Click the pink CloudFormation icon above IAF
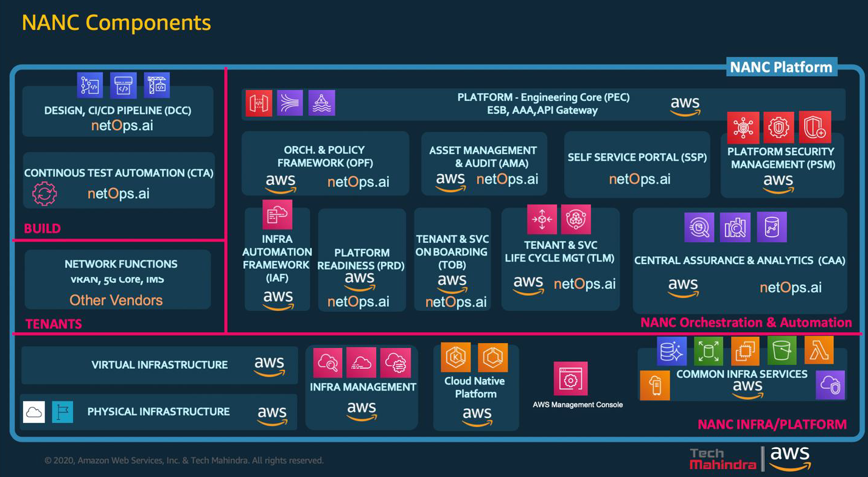This screenshot has height=477, width=868. pos(278,214)
